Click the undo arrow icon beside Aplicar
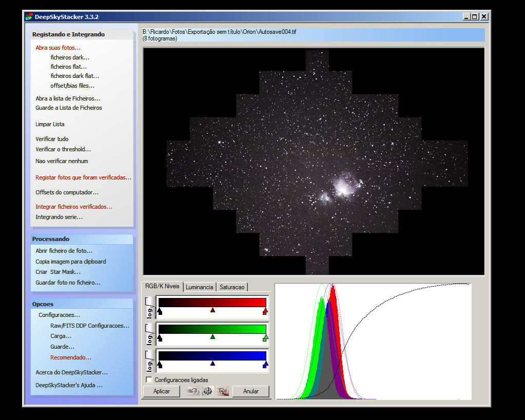525x420 pixels. 193,391
